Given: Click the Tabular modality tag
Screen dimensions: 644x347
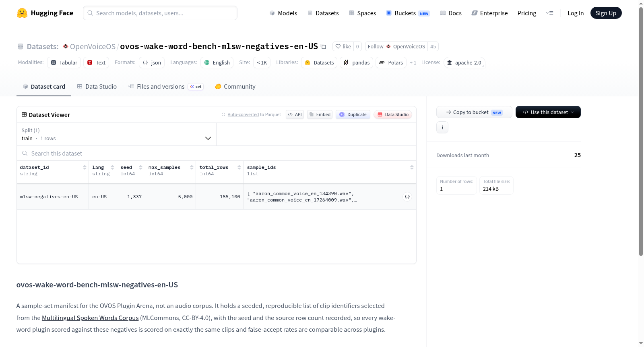Looking at the screenshot, I should point(64,62).
